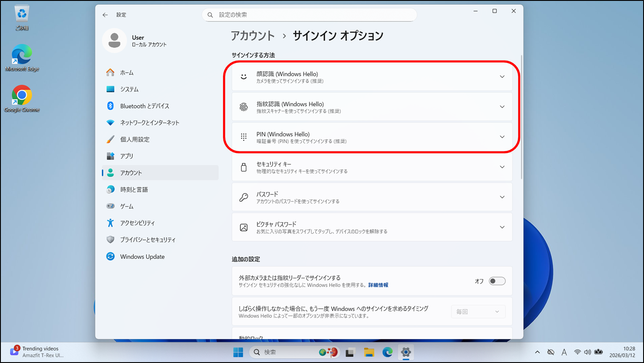
Task: Open the 毎回 sign-in timing dropdown
Action: pyautogui.click(x=478, y=311)
